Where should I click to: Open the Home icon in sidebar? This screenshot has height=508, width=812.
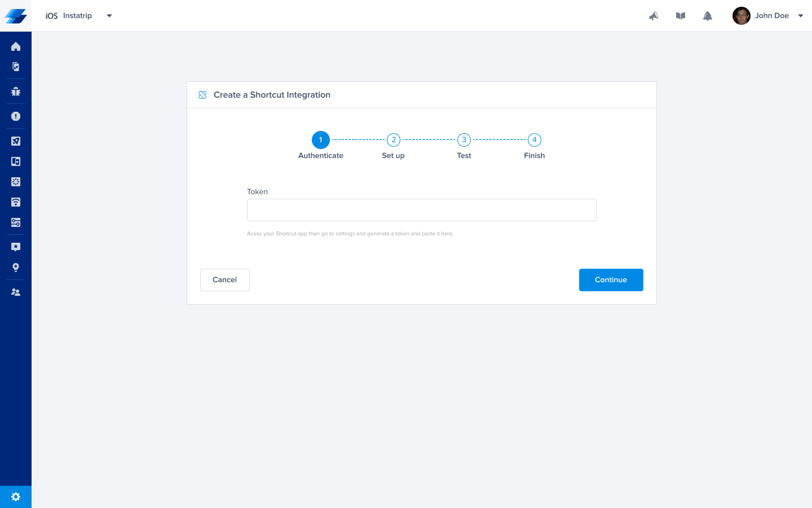coord(16,46)
